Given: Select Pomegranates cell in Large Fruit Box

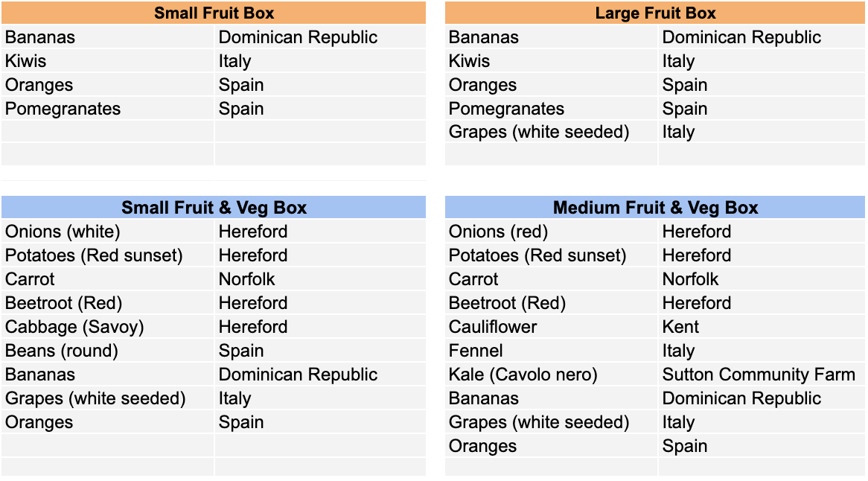Looking at the screenshot, I should pos(552,109).
